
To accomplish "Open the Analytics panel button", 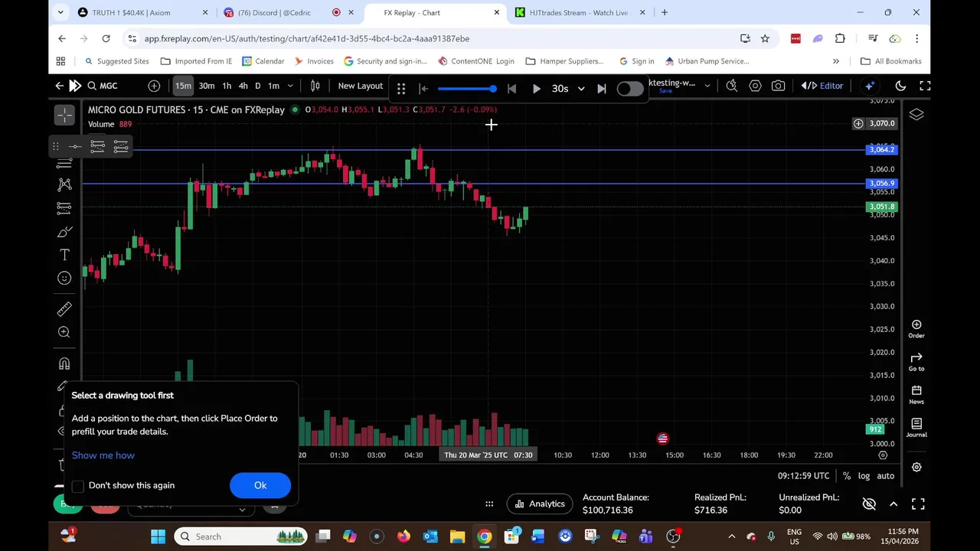I will [x=539, y=504].
